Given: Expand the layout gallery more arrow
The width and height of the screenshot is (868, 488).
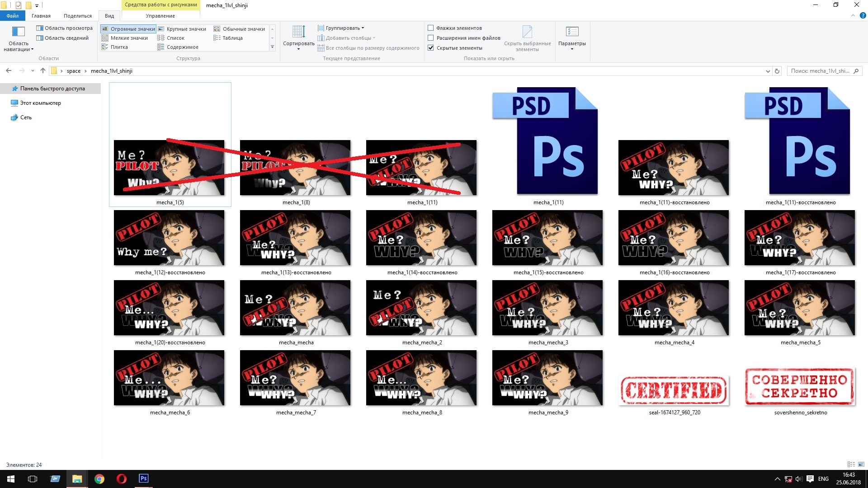Looking at the screenshot, I should point(272,47).
